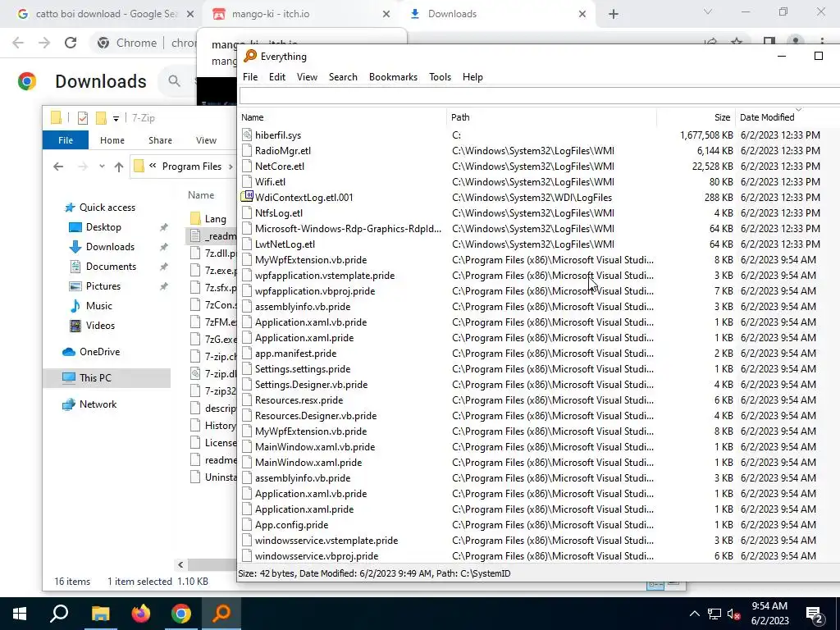Select windowsservice.vbproj.pride result
The image size is (840, 630).
(x=539, y=555)
